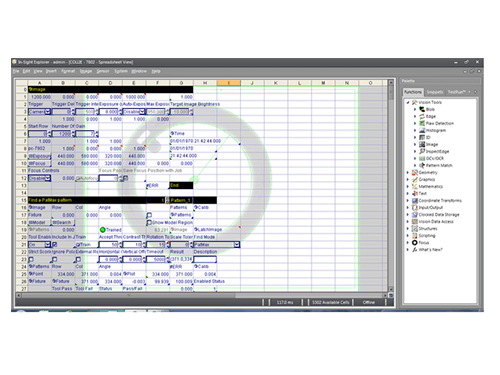This screenshot has width=500, height=375.
Task: Click the Description input field
Action: point(205,259)
